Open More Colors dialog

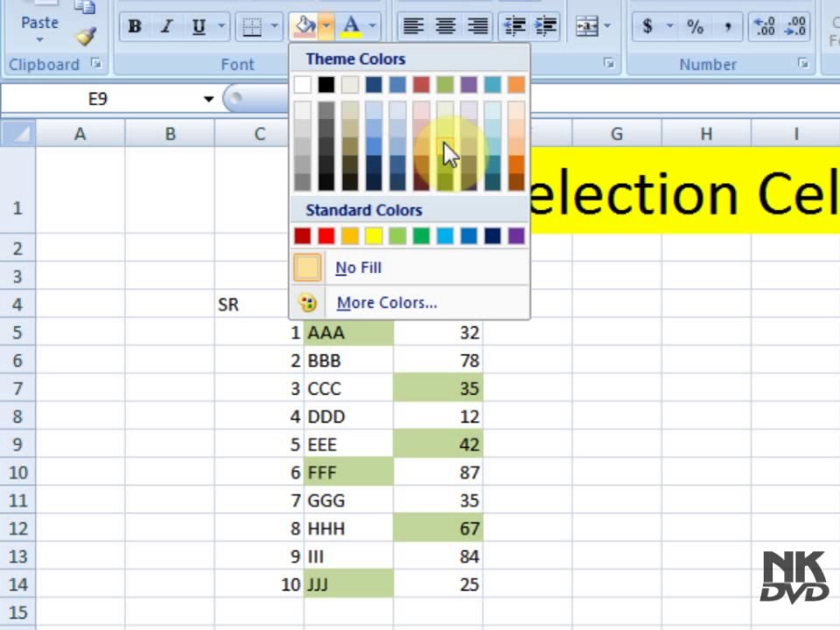[x=409, y=303]
